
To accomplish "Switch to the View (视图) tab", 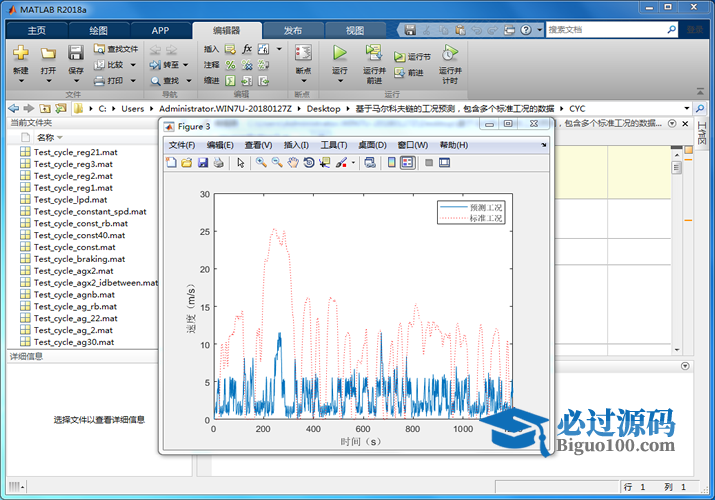I will (x=355, y=31).
